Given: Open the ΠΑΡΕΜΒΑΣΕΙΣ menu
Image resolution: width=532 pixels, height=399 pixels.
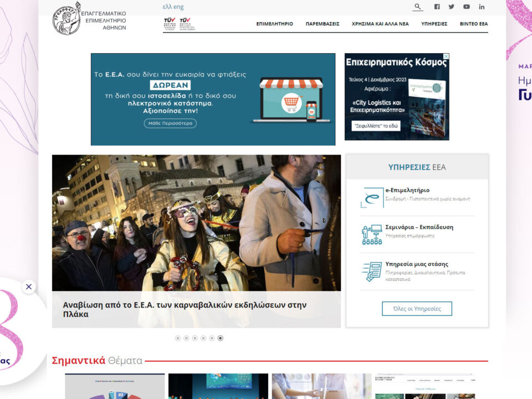Looking at the screenshot, I should [323, 24].
